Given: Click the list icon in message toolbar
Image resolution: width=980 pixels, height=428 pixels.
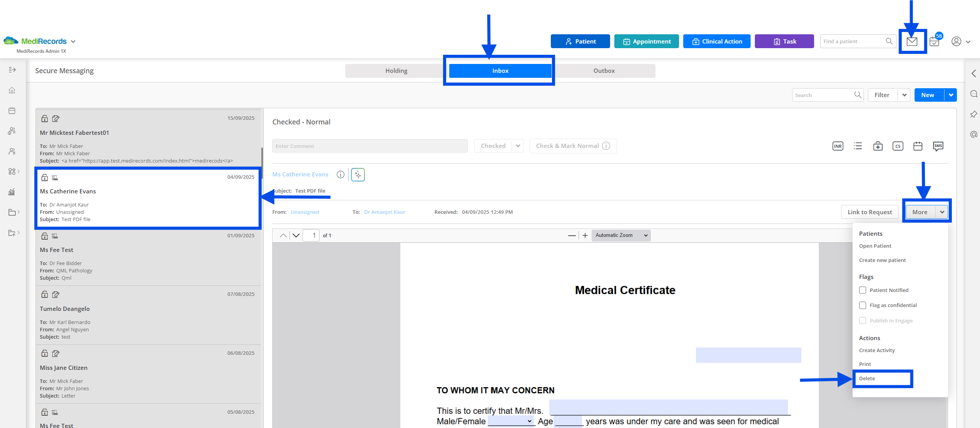Looking at the screenshot, I should 858,146.
